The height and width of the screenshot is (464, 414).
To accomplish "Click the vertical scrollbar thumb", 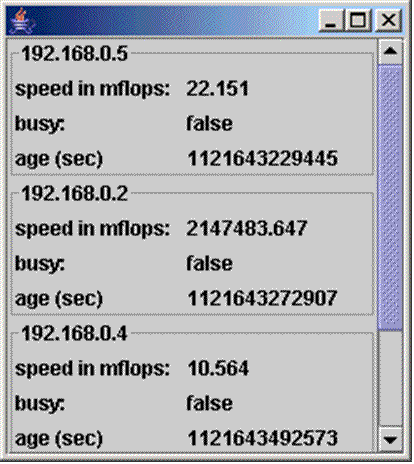I will click(x=390, y=198).
